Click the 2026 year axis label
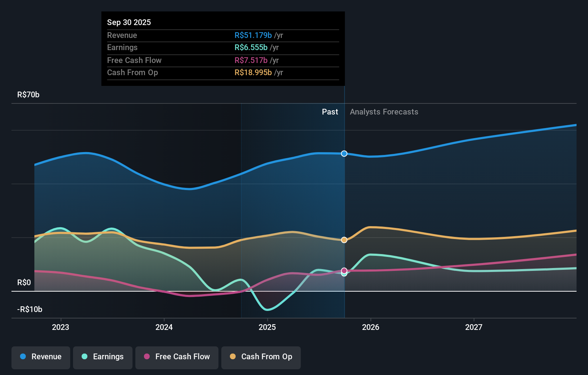 371,327
